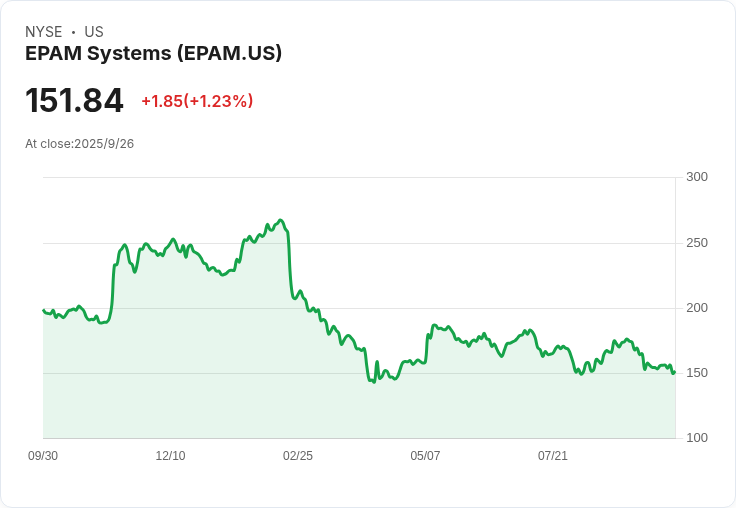Click the 07/21 date axis label
Viewport: 736px width, 508px height.
pyautogui.click(x=552, y=455)
